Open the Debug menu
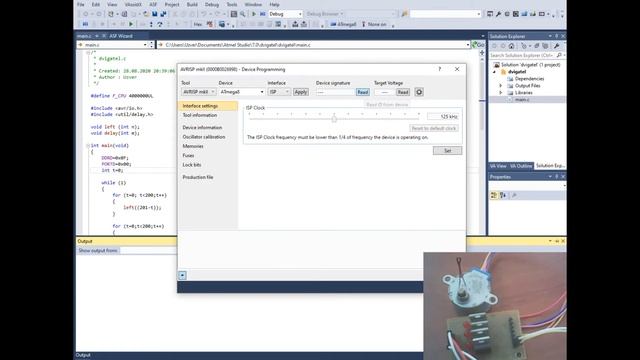This screenshot has height=360, width=640. (x=212, y=4)
